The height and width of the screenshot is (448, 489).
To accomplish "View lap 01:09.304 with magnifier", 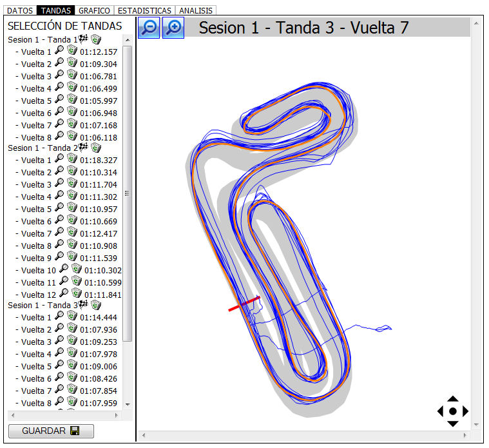I will tap(59, 63).
